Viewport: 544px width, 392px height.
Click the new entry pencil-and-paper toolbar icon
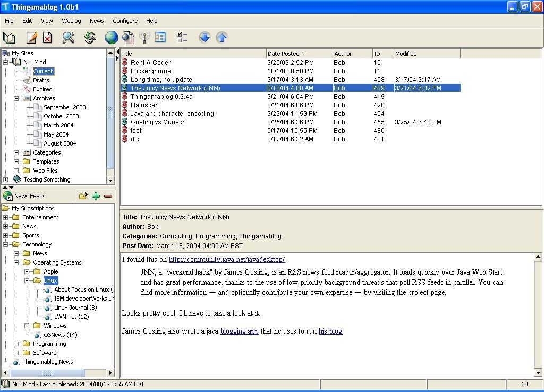click(x=31, y=38)
